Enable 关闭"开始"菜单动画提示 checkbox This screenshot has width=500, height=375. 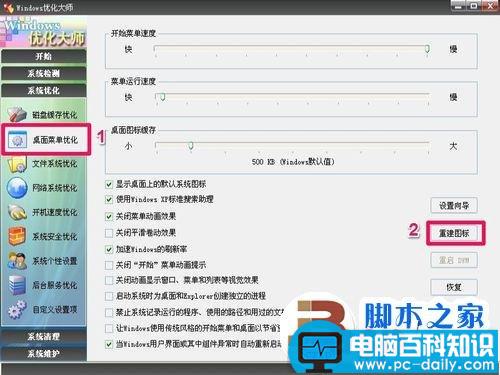click(x=109, y=265)
